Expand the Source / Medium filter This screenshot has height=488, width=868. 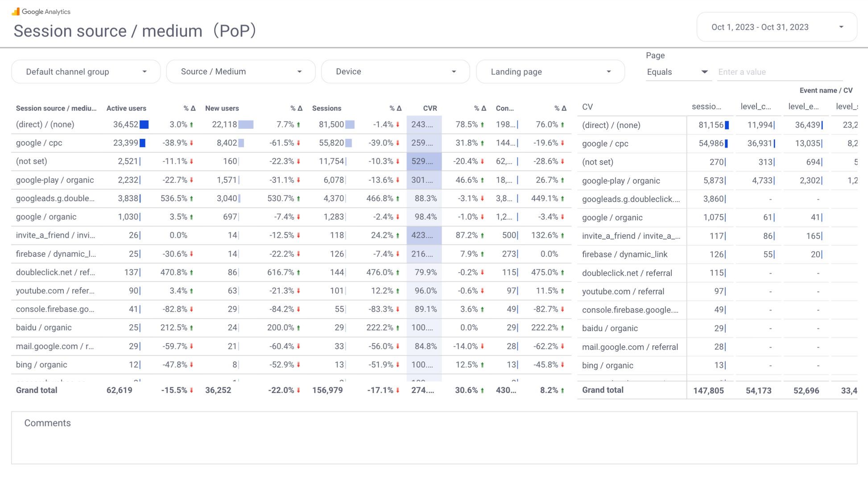pos(241,72)
